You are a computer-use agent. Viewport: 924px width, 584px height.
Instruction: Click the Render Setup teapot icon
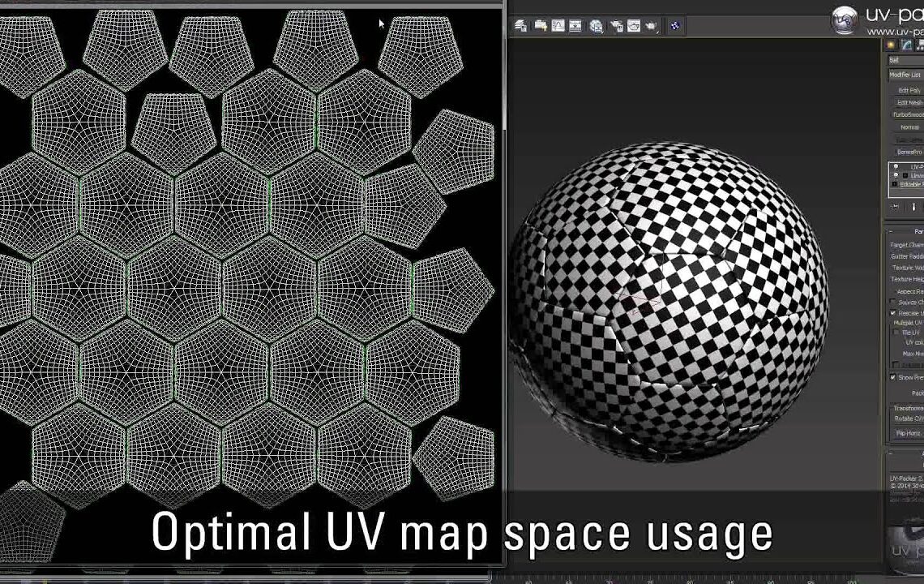coord(617,26)
